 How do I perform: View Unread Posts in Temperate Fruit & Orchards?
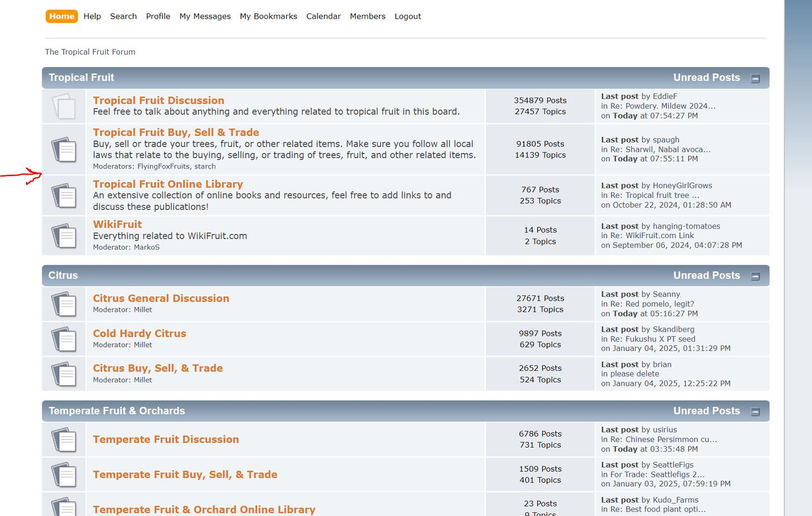point(706,411)
